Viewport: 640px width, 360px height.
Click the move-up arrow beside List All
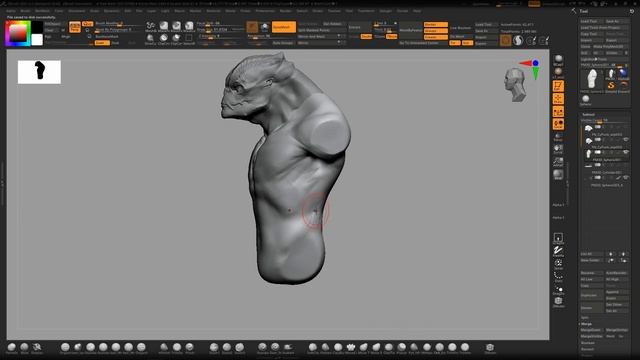[x=611, y=254]
